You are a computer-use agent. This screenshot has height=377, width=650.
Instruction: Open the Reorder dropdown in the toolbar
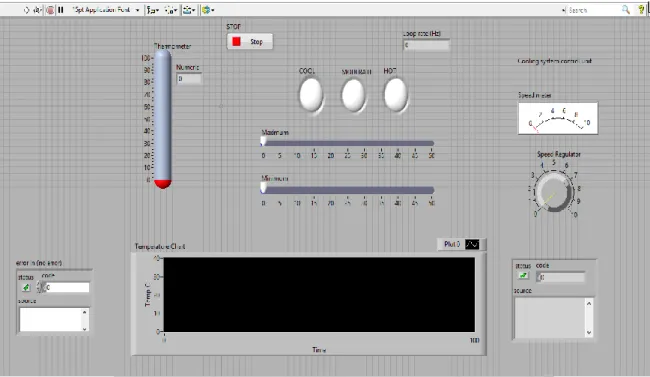click(208, 10)
